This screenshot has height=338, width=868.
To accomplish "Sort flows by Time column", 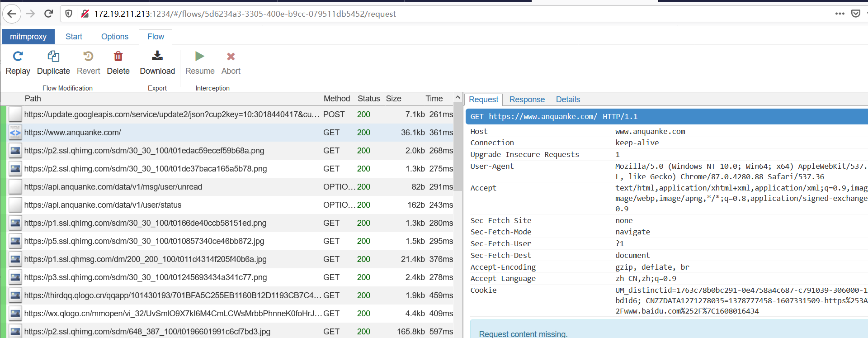I will (x=434, y=99).
